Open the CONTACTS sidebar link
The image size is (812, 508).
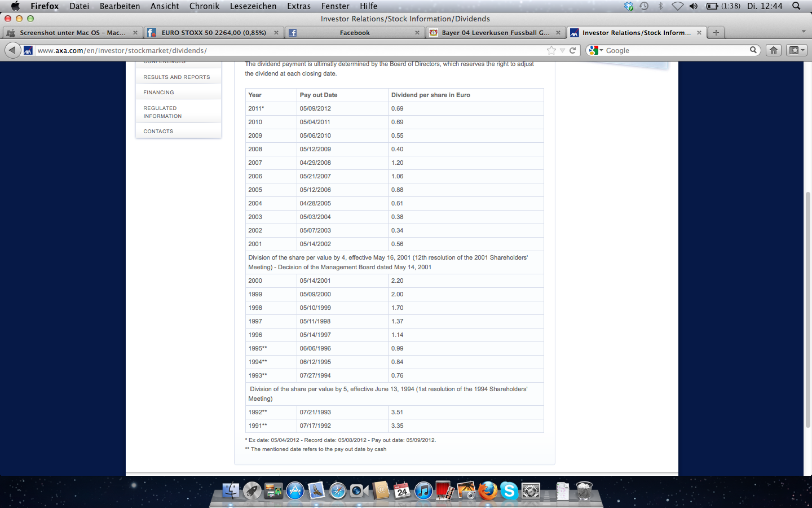point(158,131)
